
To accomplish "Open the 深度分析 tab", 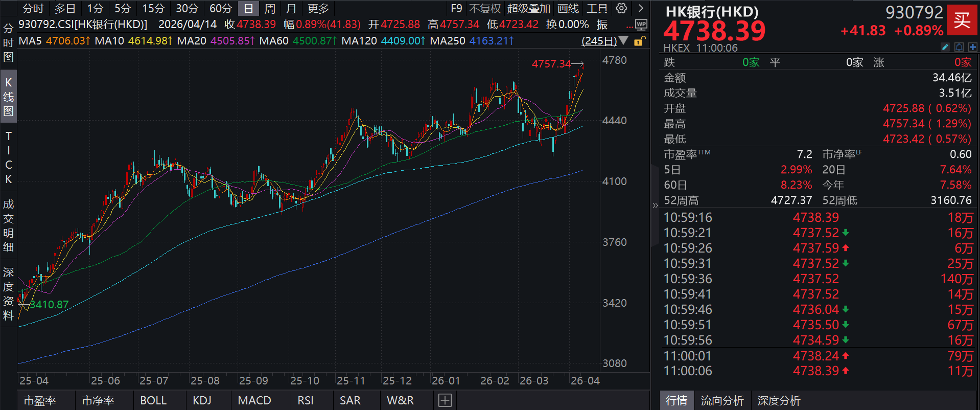I will 779,400.
